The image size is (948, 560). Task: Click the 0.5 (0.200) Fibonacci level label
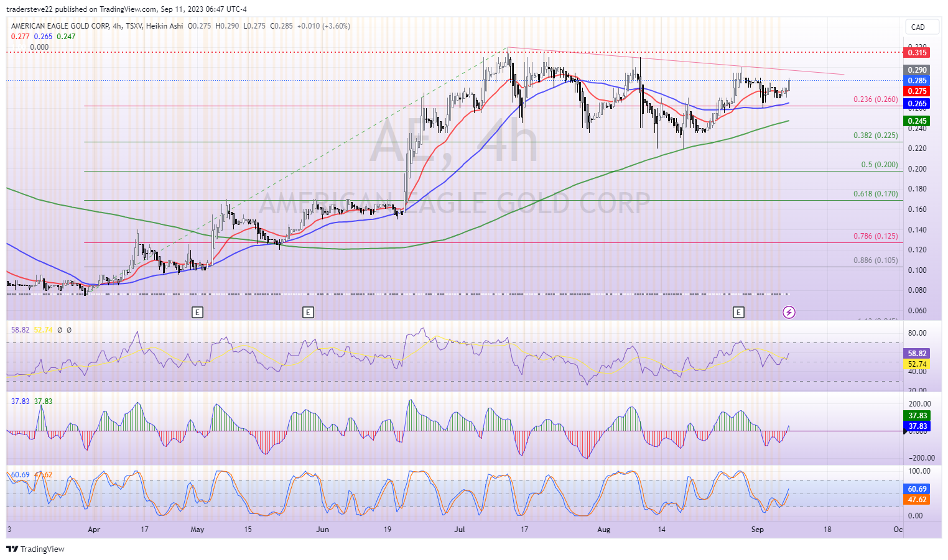click(879, 165)
